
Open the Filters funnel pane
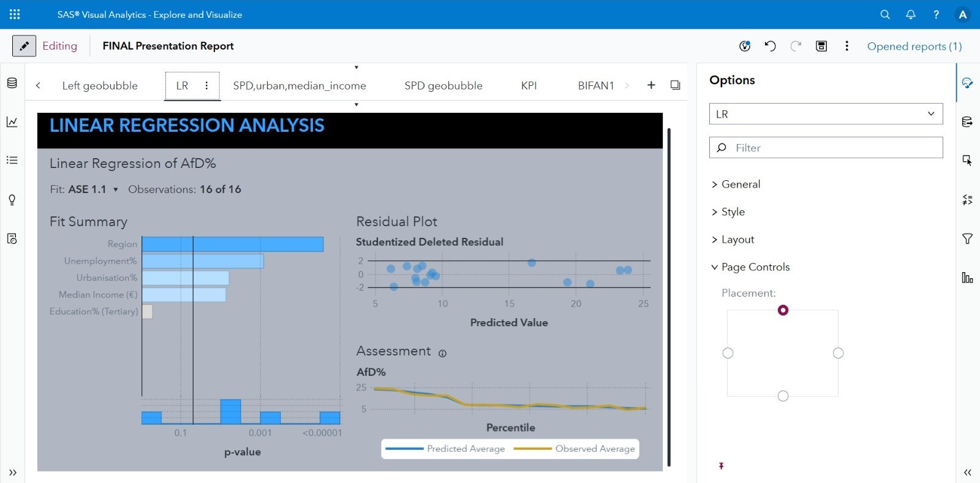[x=967, y=238]
